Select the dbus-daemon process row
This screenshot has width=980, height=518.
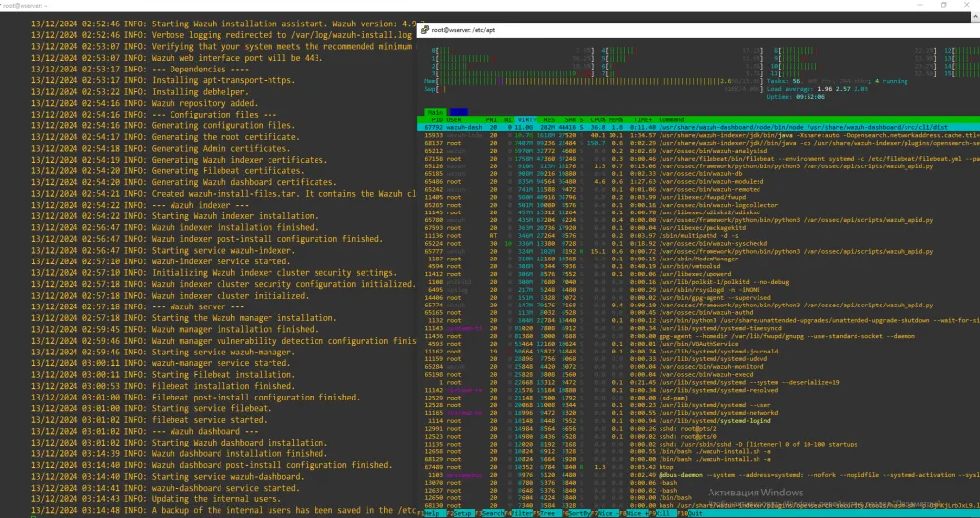699,474
